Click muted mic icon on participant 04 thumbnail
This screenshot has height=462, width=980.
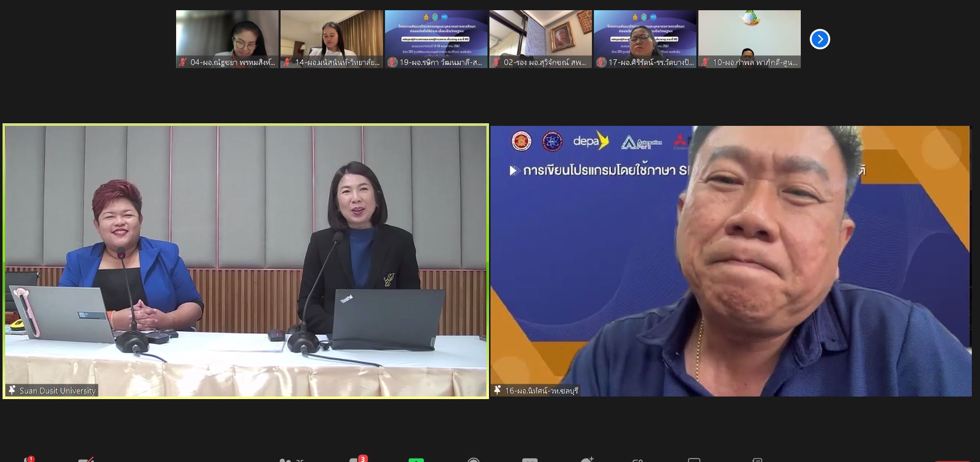click(183, 62)
